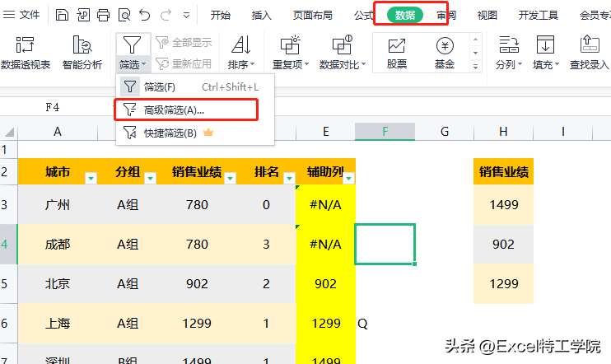Image resolution: width=611 pixels, height=364 pixels.
Task: Open the 分组 filter dropdown
Action: tap(150, 178)
